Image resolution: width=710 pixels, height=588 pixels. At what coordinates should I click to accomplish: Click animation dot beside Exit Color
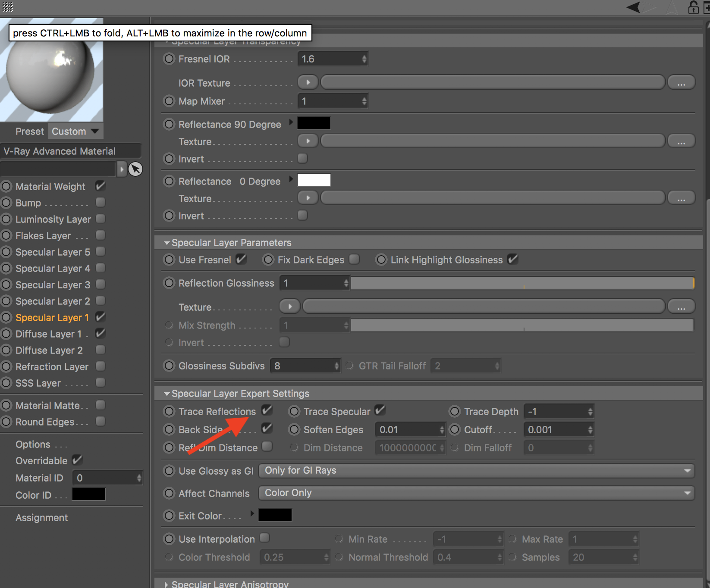[169, 516]
